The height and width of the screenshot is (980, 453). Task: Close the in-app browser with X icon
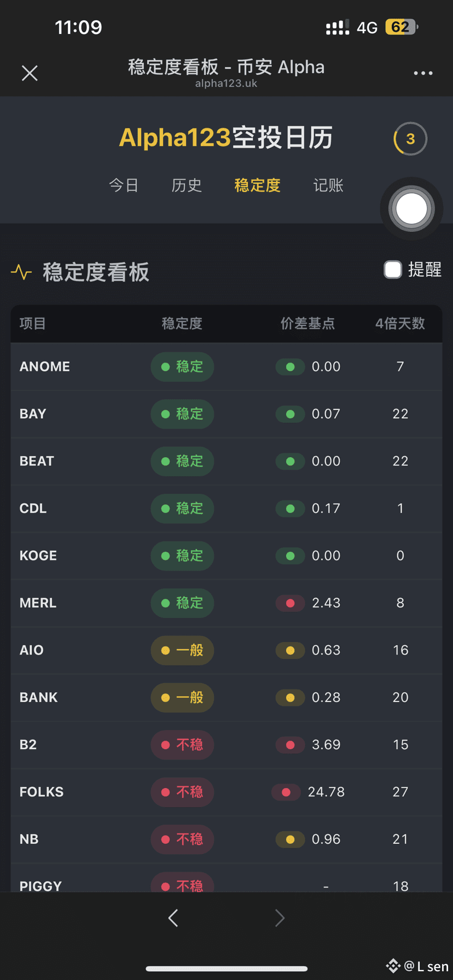[x=30, y=73]
